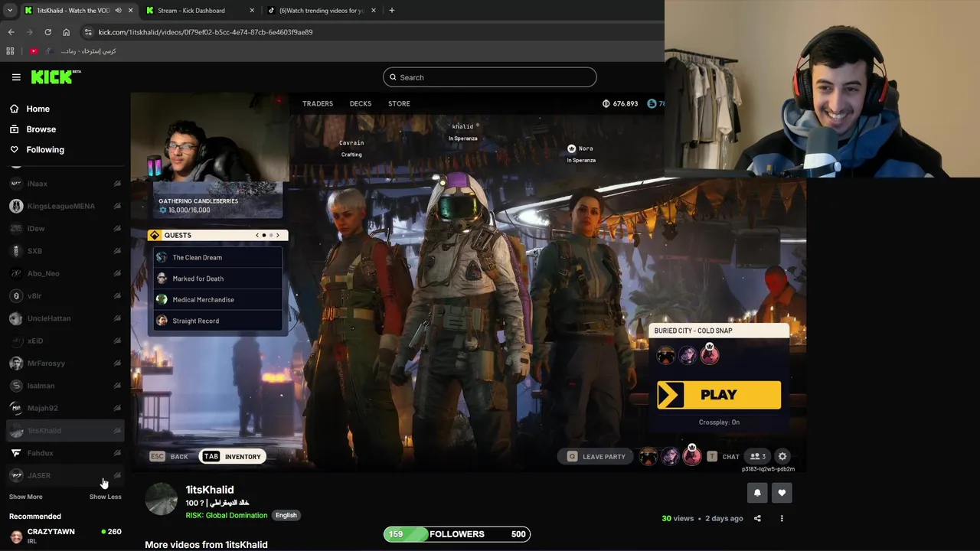Open KingsLeagueMENA channel
The image size is (980, 551).
pos(65,206)
